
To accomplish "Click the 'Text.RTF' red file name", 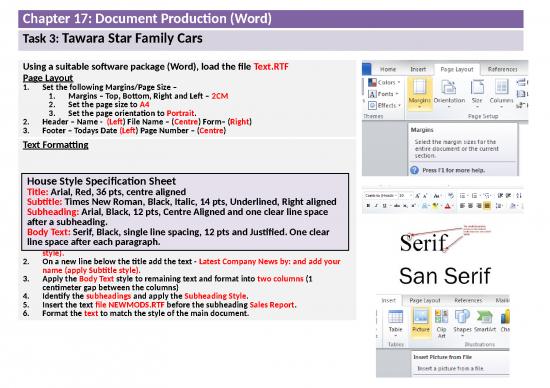I will point(271,66).
